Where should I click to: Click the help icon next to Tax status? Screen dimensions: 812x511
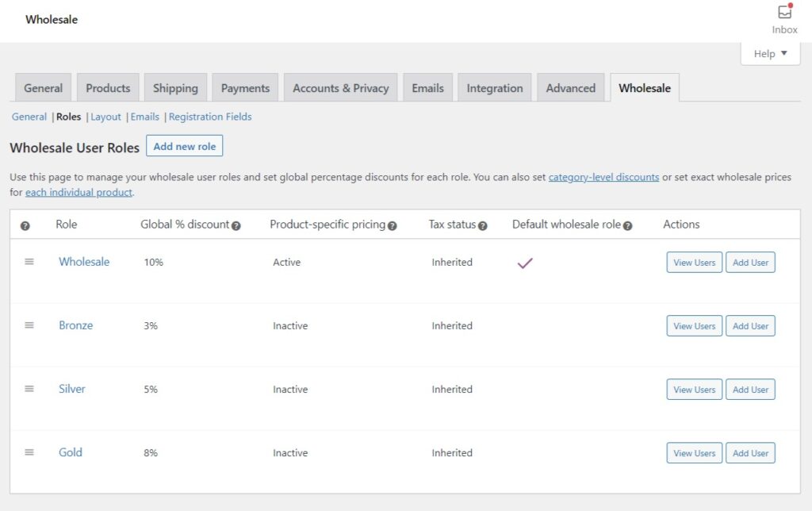pyautogui.click(x=482, y=225)
